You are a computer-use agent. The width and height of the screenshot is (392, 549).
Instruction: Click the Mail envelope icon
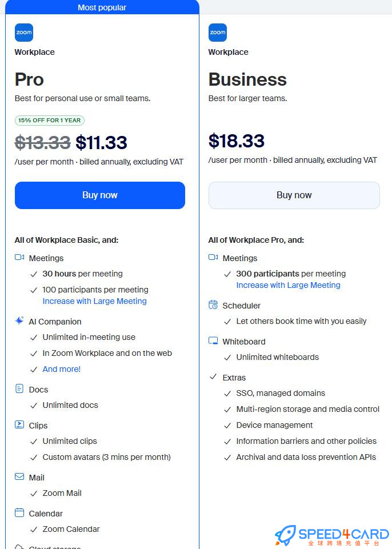19,477
